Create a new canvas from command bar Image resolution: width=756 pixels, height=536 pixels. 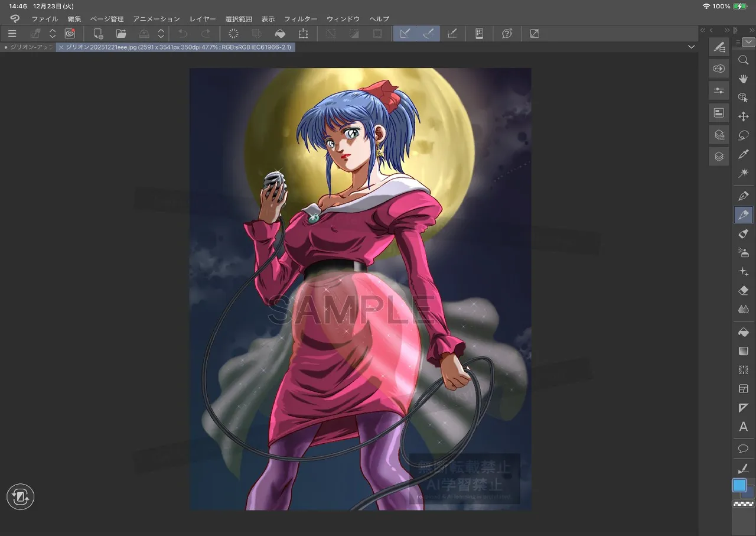coord(98,34)
